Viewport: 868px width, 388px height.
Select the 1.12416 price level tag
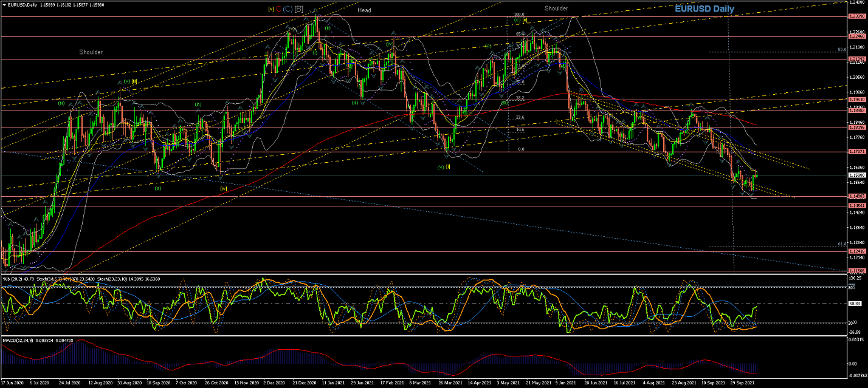pyautogui.click(x=857, y=251)
